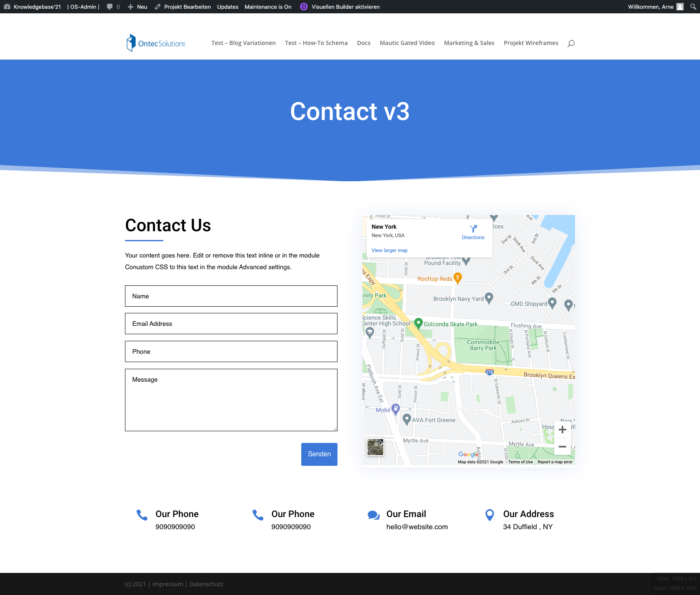Open admin search via top-right magnifier icon
Screen dimensions: 700x595
(693, 7)
